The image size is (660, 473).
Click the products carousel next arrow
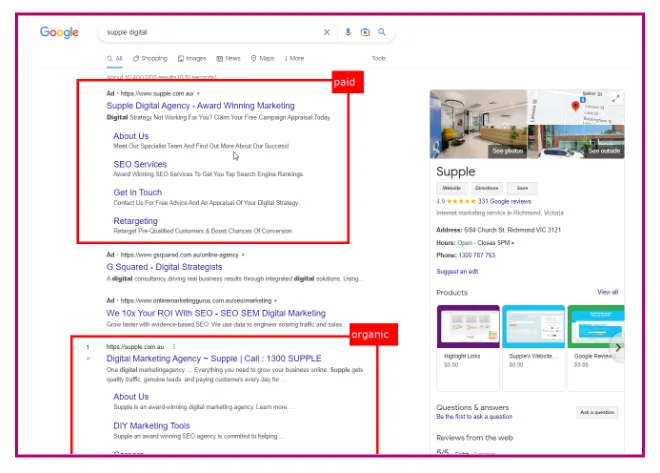(x=617, y=348)
